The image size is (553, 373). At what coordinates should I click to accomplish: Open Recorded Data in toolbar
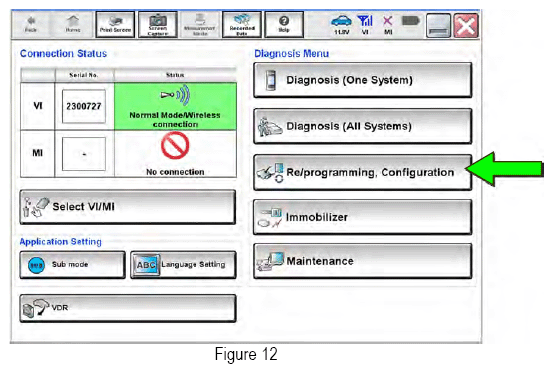(x=242, y=25)
